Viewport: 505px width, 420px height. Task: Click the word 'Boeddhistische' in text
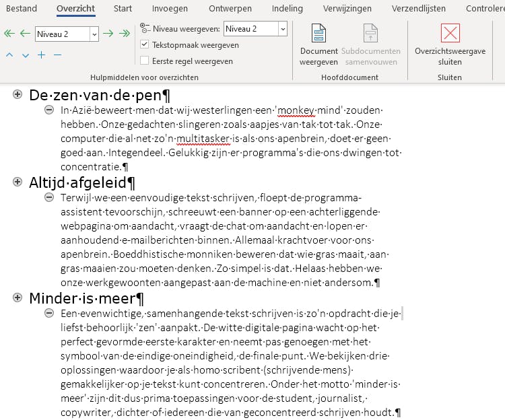[x=148, y=254]
